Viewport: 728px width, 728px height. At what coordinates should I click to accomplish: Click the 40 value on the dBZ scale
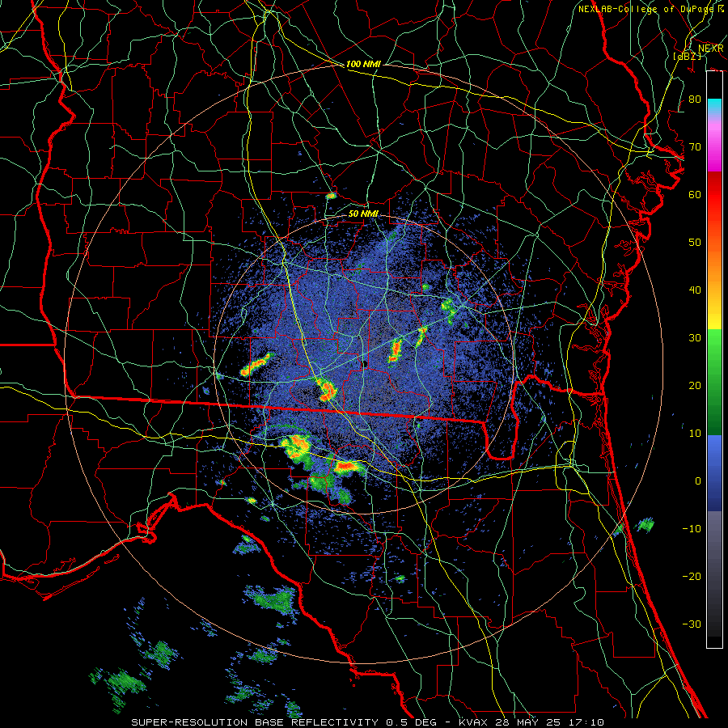coord(695,290)
